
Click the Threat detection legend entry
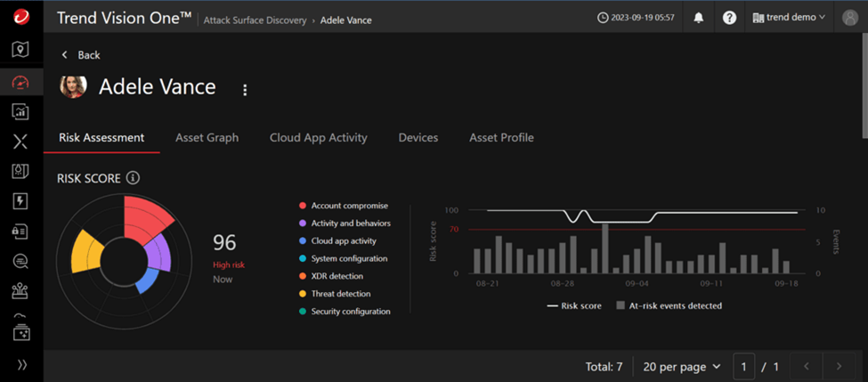point(335,294)
